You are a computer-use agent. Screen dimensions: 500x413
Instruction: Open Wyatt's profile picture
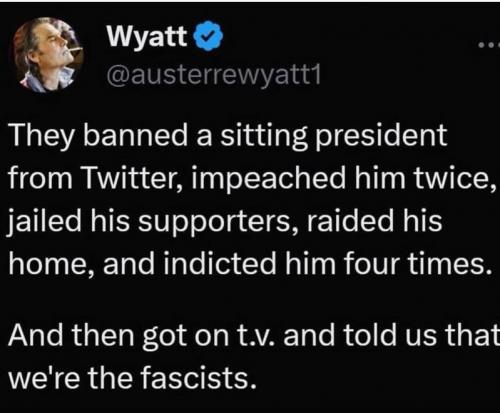click(x=48, y=55)
